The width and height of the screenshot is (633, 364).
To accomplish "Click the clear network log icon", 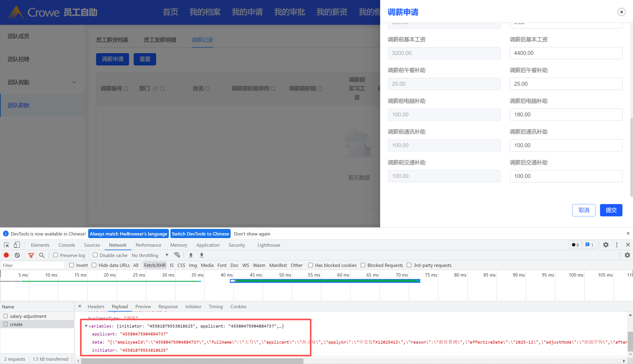I will pyautogui.click(x=17, y=255).
